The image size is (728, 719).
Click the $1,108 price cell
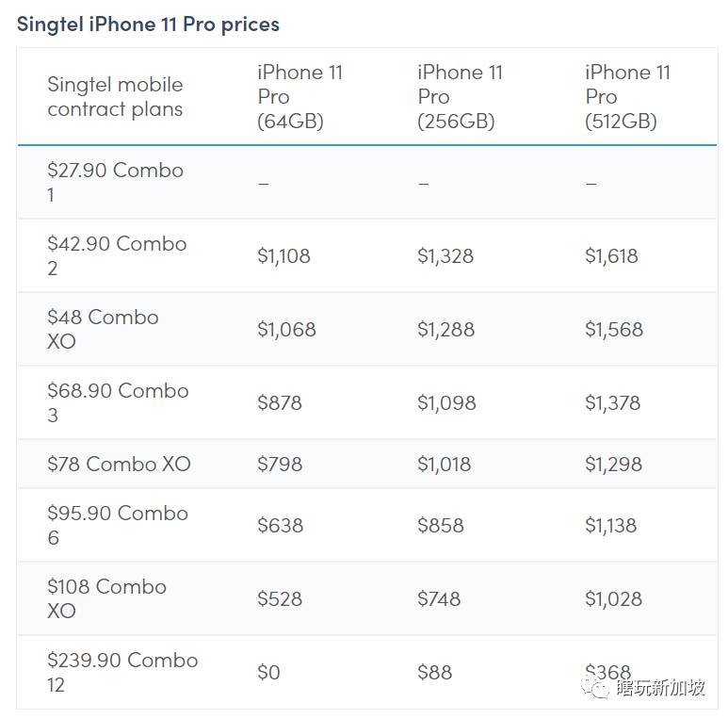click(283, 255)
